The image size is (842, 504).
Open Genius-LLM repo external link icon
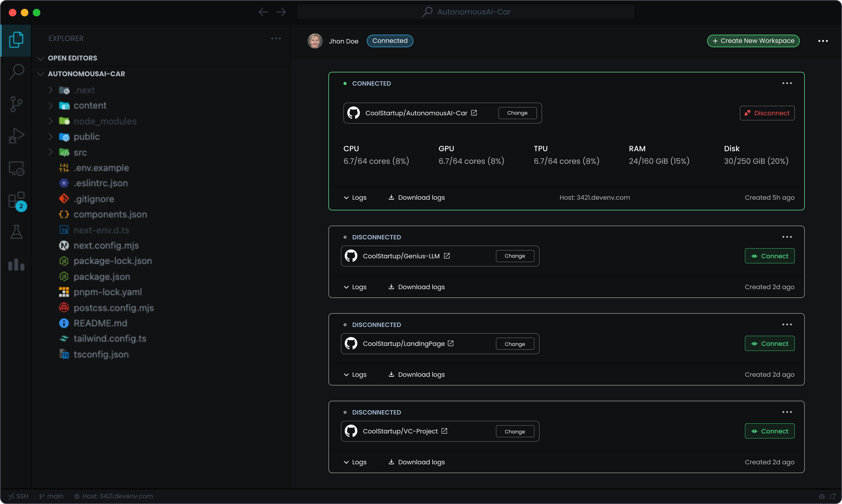[447, 256]
